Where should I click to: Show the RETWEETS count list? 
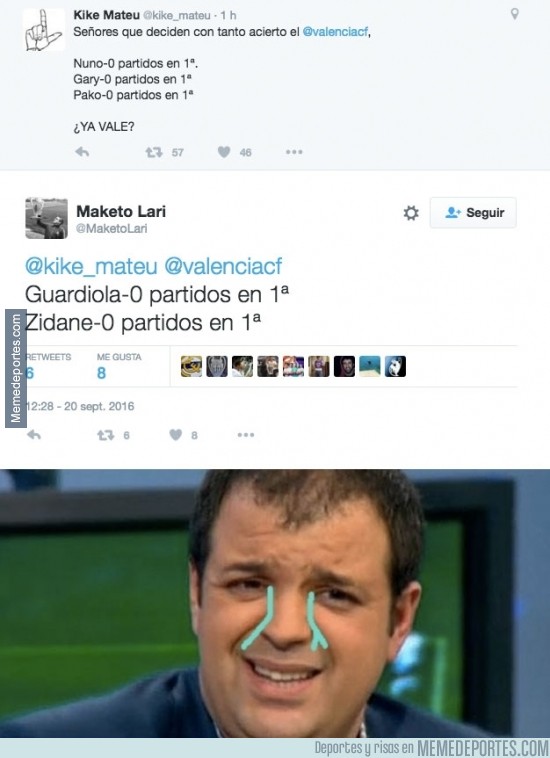(48, 366)
